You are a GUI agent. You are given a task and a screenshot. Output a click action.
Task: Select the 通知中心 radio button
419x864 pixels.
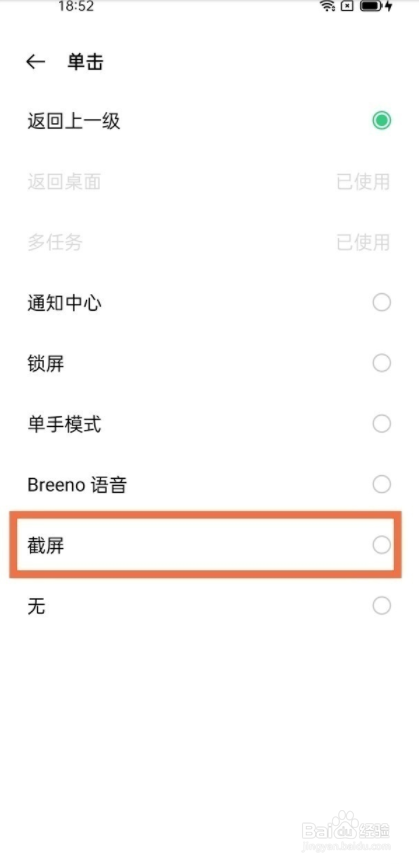[x=382, y=303]
